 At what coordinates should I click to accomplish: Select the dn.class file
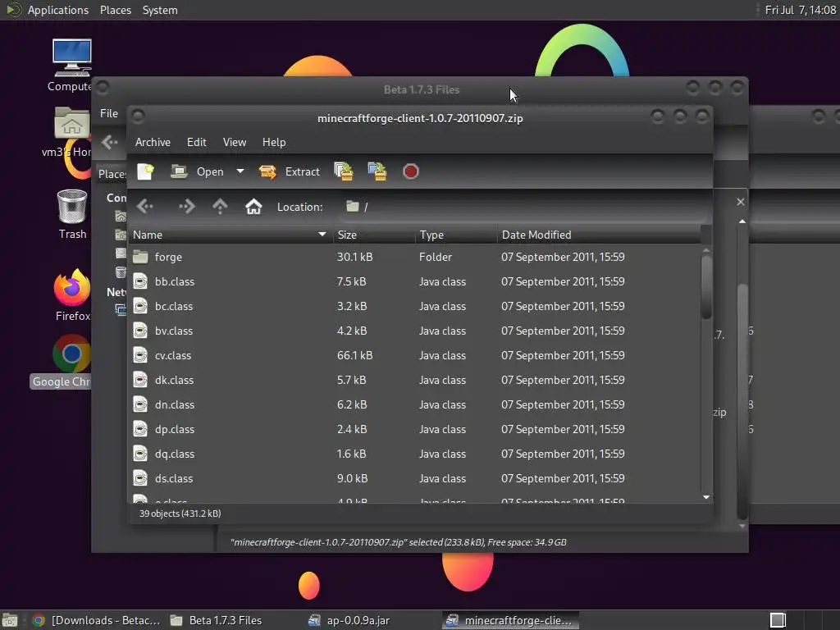tap(415, 405)
